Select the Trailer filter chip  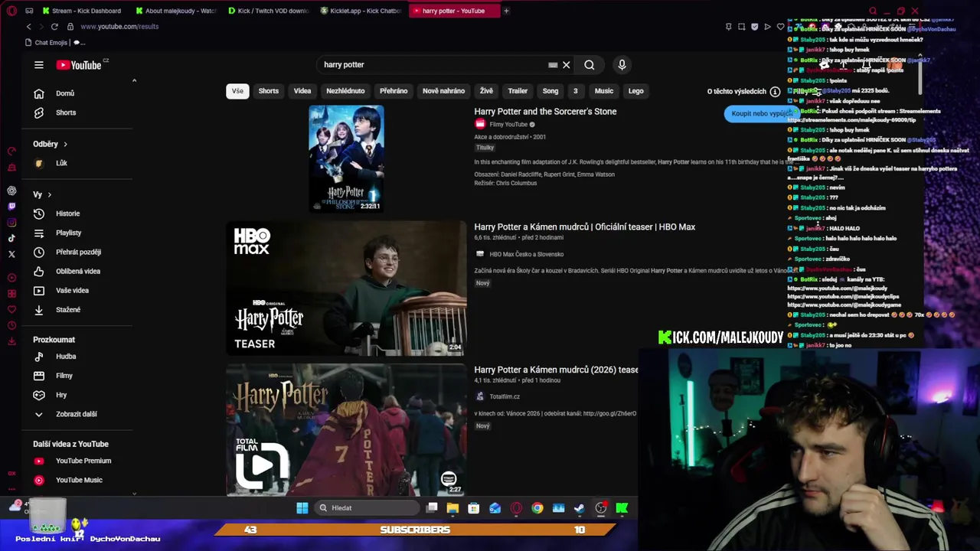pos(518,91)
